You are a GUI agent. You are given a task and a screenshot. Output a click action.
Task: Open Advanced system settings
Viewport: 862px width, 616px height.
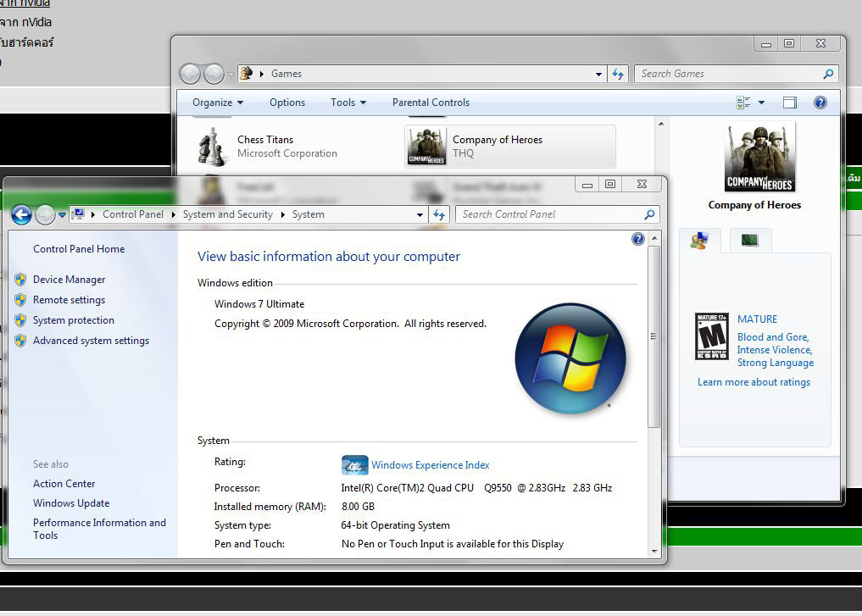(x=91, y=341)
